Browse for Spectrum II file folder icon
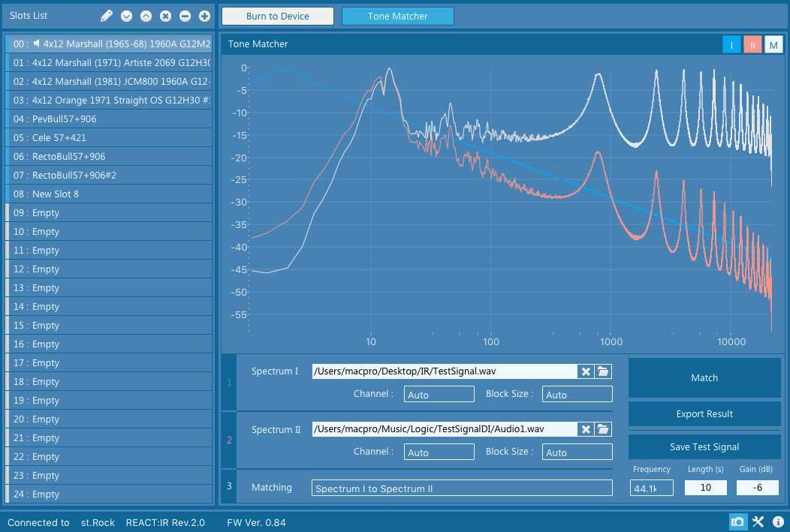The width and height of the screenshot is (790, 532). (x=603, y=429)
